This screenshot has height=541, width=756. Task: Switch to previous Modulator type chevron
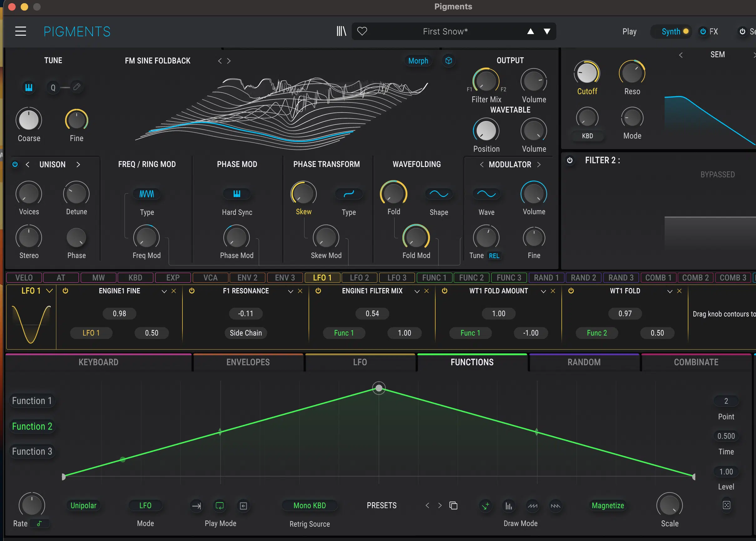[481, 164]
